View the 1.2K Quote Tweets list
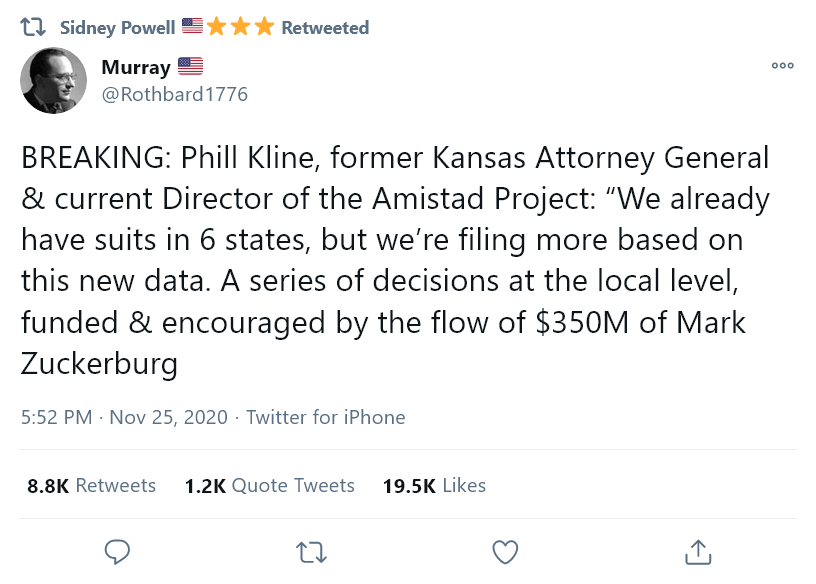816x584 pixels. coord(269,486)
